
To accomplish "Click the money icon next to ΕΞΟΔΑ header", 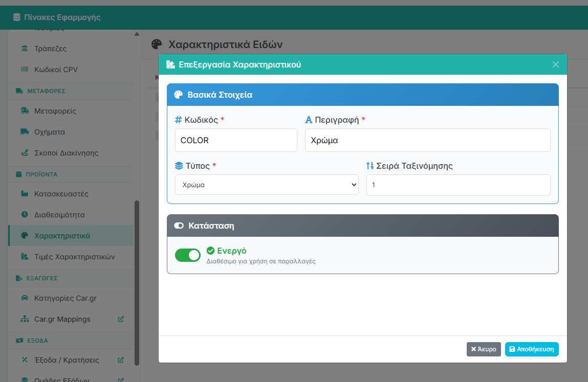I will pos(19,341).
